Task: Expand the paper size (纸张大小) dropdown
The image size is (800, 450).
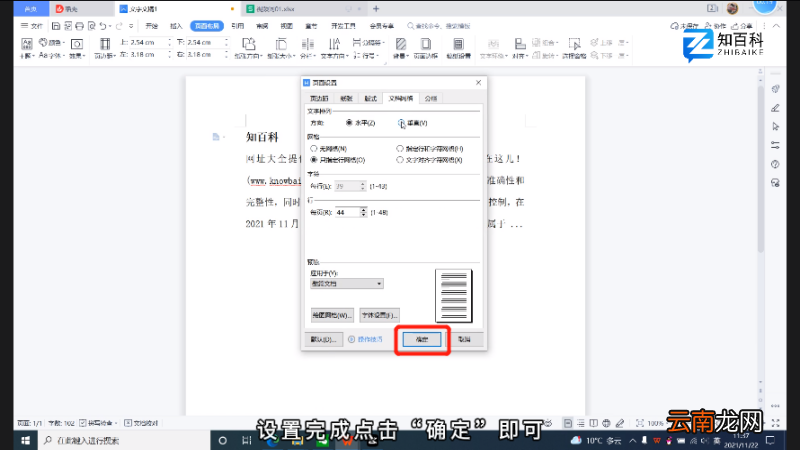Action: coord(281,49)
